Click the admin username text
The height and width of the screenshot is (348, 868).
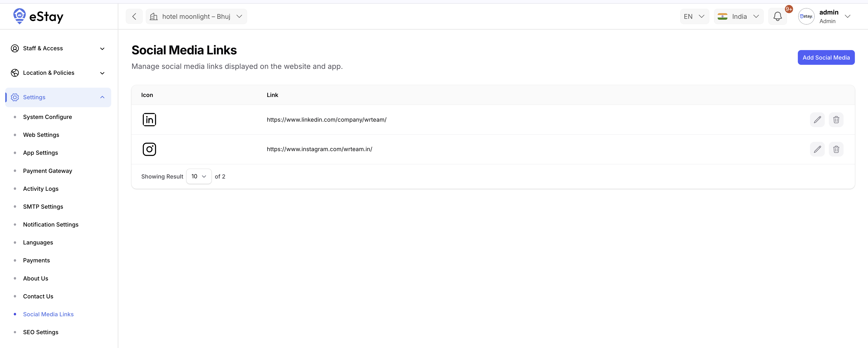click(829, 12)
